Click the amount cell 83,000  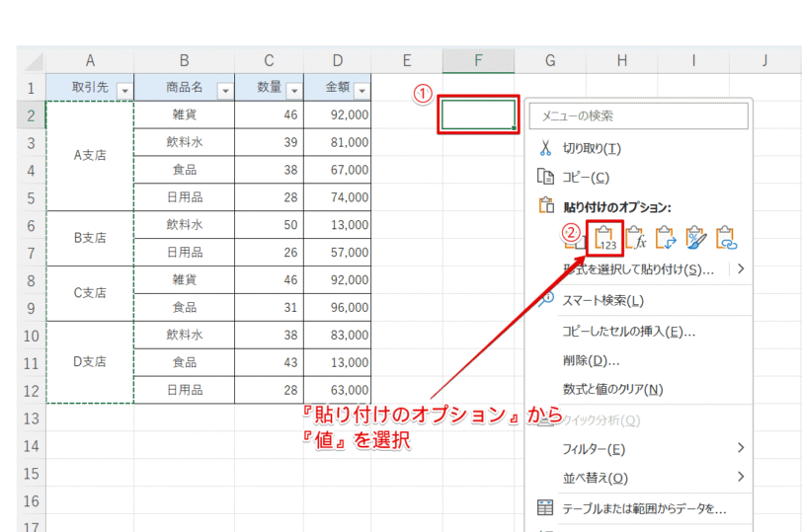338,336
